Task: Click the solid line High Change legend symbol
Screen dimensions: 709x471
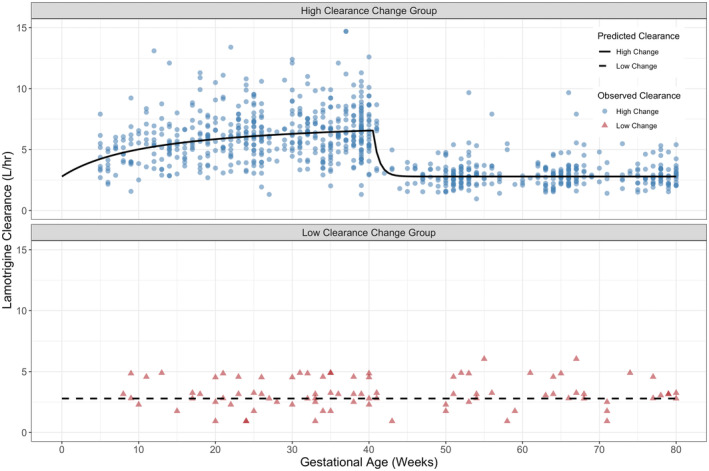Action: (602, 51)
